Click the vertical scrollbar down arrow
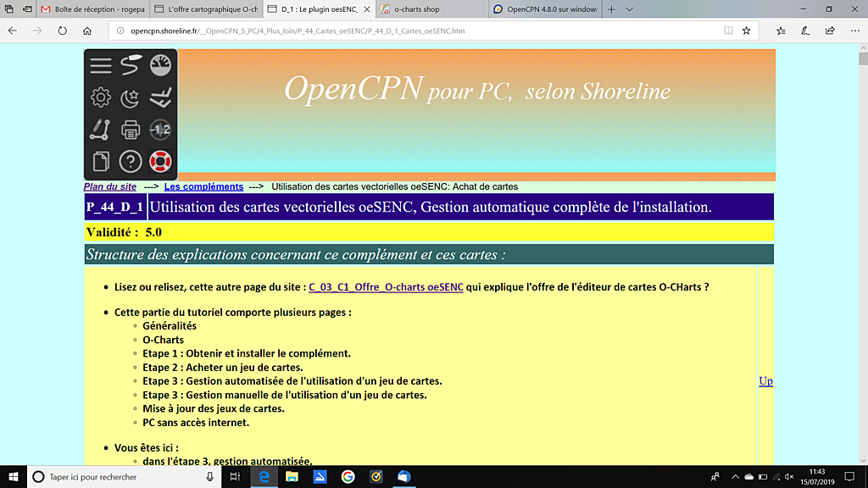The height and width of the screenshot is (488, 868). click(x=863, y=460)
